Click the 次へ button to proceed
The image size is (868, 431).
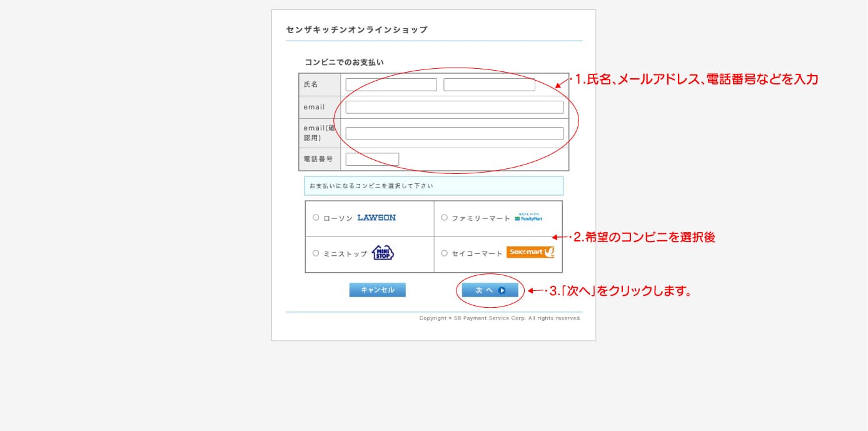pyautogui.click(x=490, y=290)
